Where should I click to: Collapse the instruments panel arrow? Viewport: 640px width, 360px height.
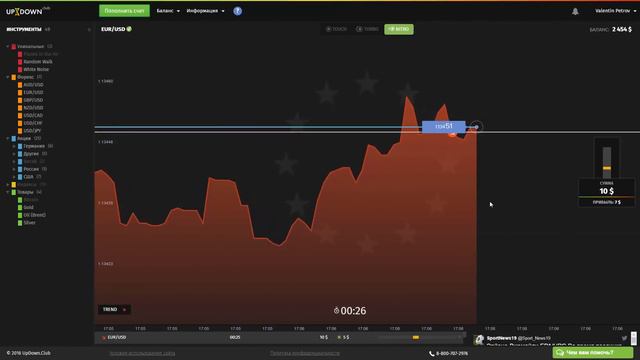[89, 29]
